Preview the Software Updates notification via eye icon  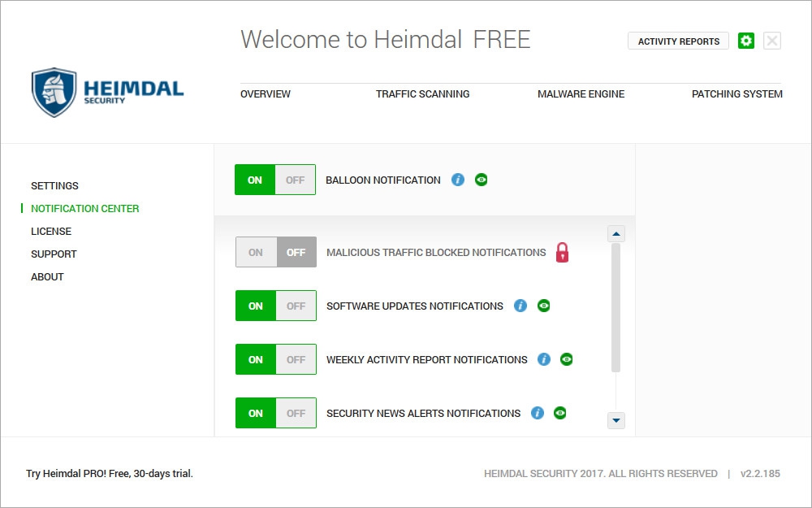(544, 306)
